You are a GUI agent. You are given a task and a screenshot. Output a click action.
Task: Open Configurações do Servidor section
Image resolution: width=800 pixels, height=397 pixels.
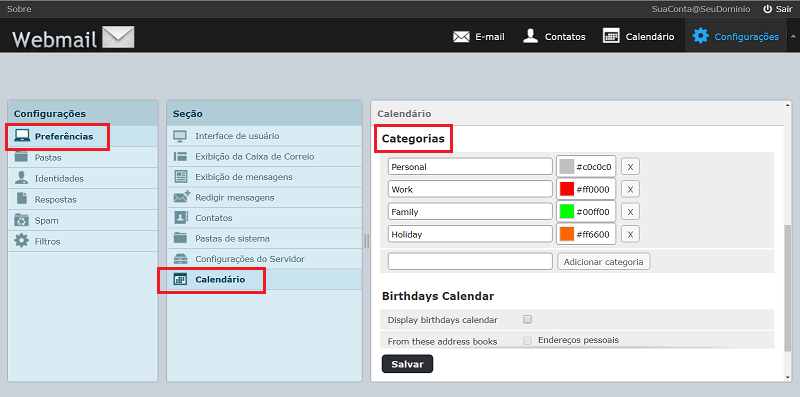tap(264, 259)
